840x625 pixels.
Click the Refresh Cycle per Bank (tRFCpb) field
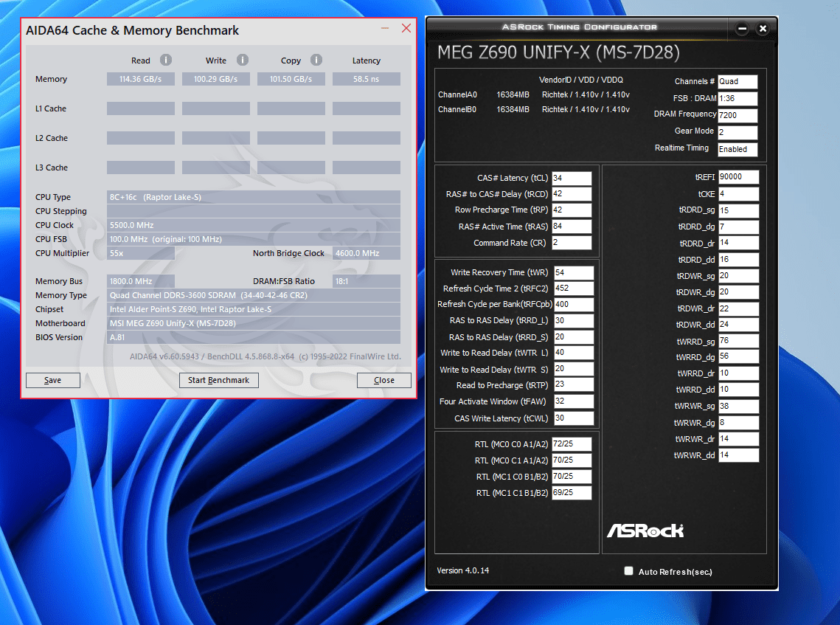[574, 305]
